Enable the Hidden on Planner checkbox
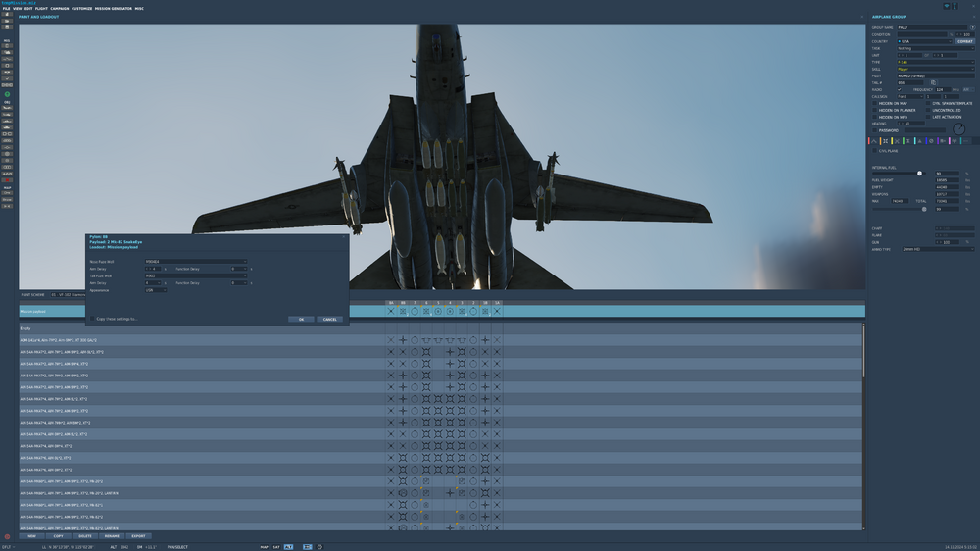The height and width of the screenshot is (551, 980). pyautogui.click(x=875, y=110)
